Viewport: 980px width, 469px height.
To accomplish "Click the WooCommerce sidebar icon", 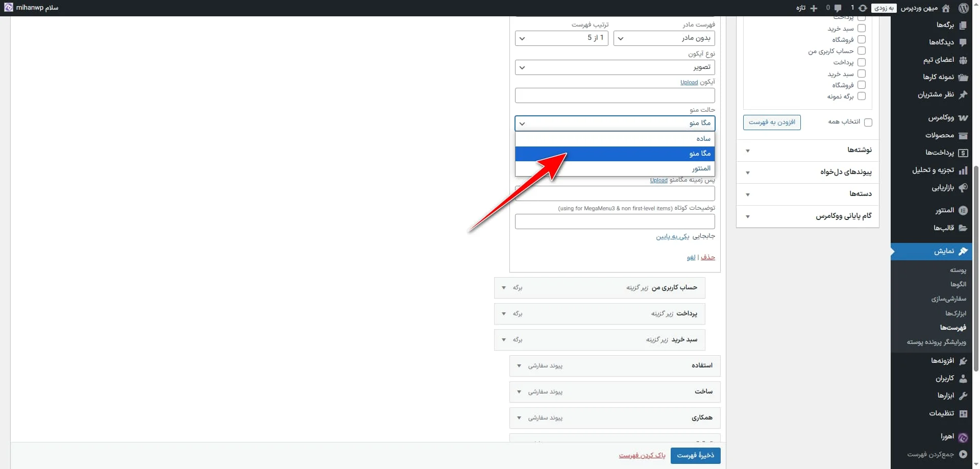I will point(963,118).
